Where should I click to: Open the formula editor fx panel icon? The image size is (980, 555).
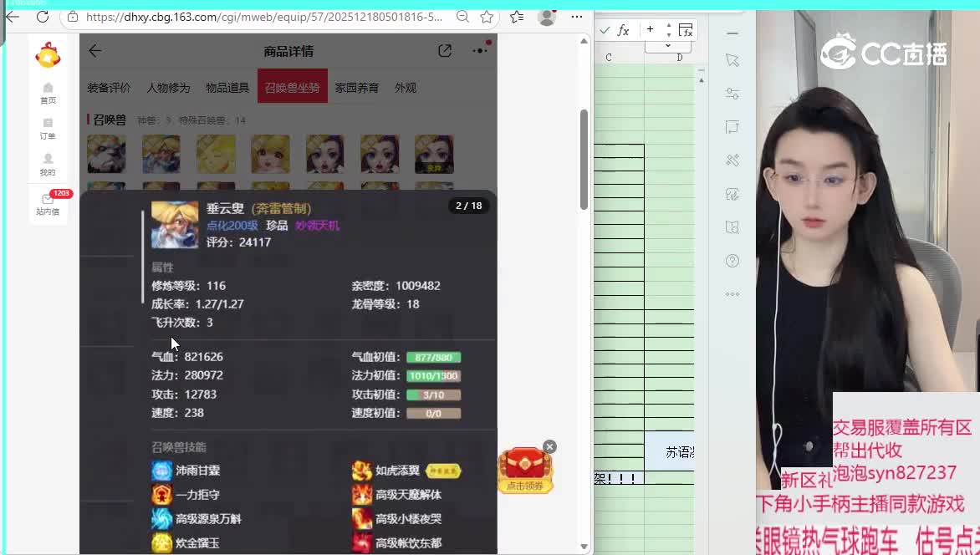(686, 30)
